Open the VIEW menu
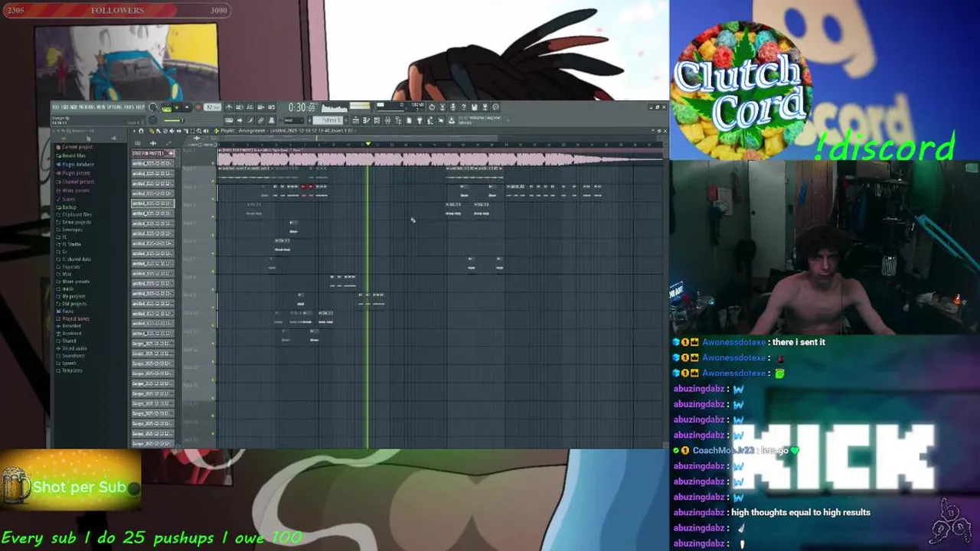980x551 pixels. [x=102, y=107]
